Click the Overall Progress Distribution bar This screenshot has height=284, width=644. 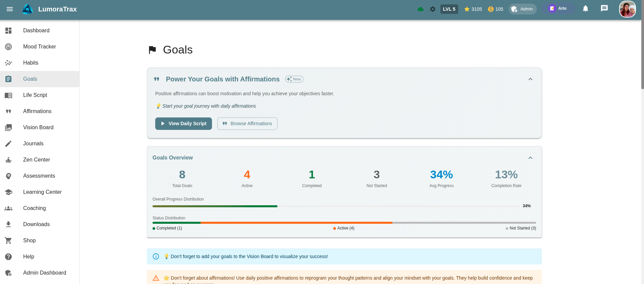(336, 206)
